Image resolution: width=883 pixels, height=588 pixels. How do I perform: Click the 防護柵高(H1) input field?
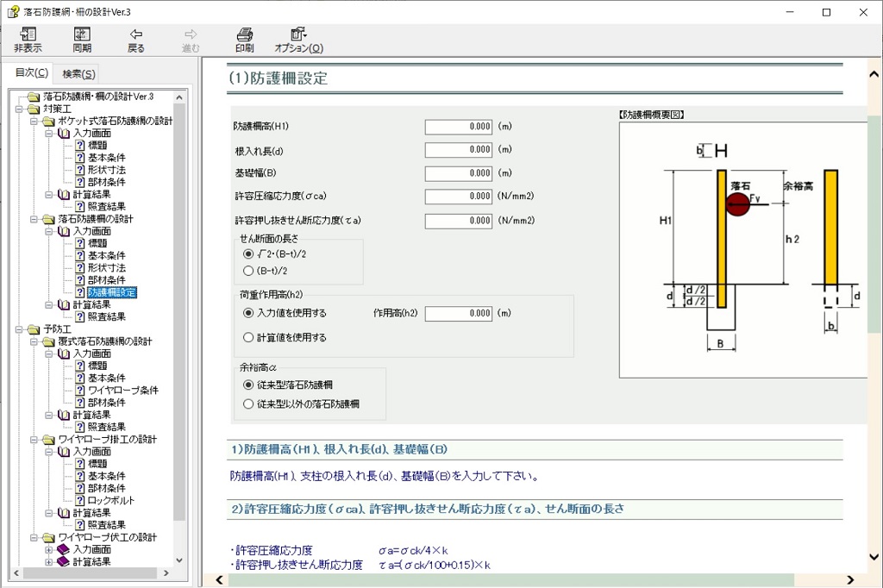coord(459,127)
